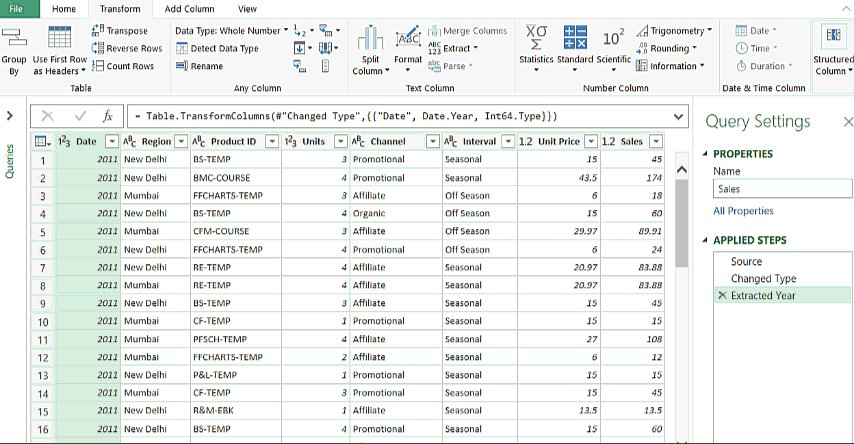854x444 pixels.
Task: Click the Transpose button
Action: (x=119, y=31)
